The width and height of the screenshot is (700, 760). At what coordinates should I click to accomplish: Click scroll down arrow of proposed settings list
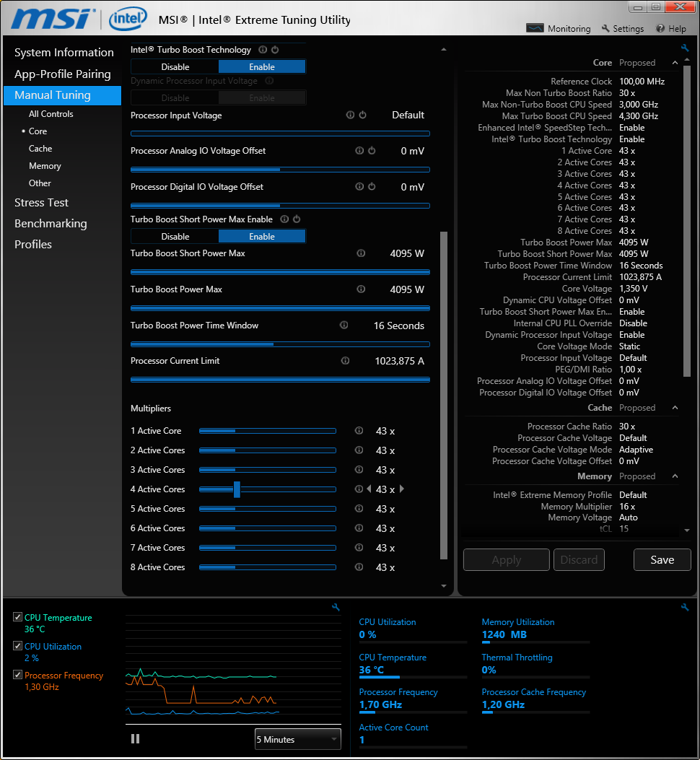coord(687,530)
